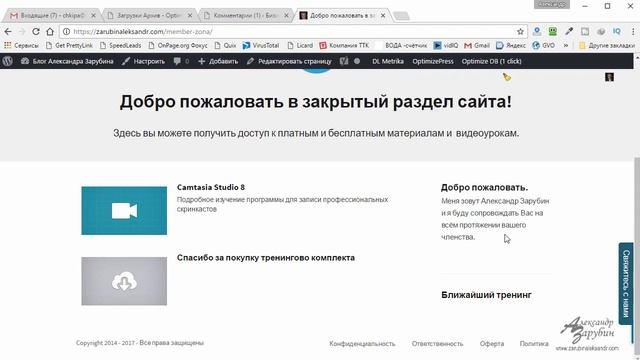Click Optimize DB (1 click)

point(491,61)
